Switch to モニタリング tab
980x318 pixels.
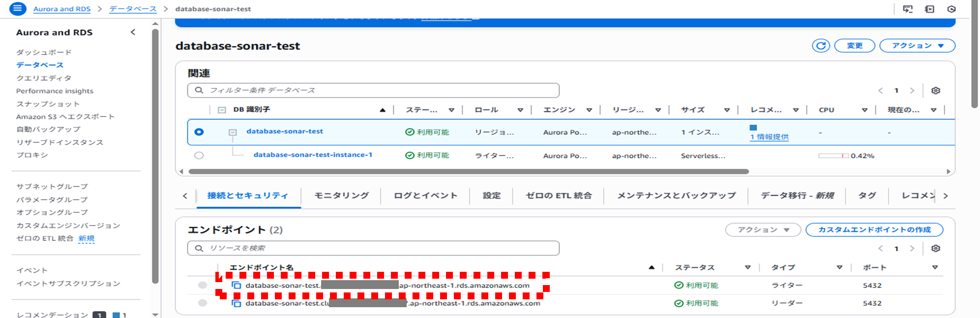point(342,196)
